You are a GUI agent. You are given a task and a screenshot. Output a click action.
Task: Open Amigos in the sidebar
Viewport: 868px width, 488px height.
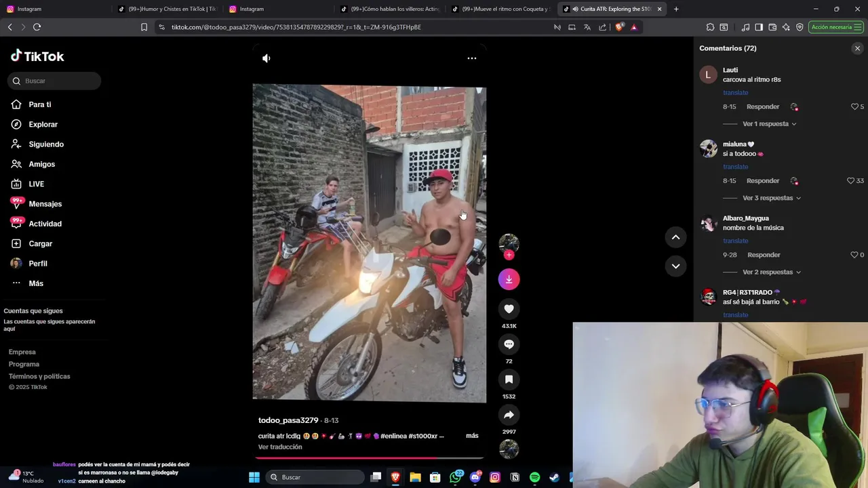pyautogui.click(x=41, y=164)
